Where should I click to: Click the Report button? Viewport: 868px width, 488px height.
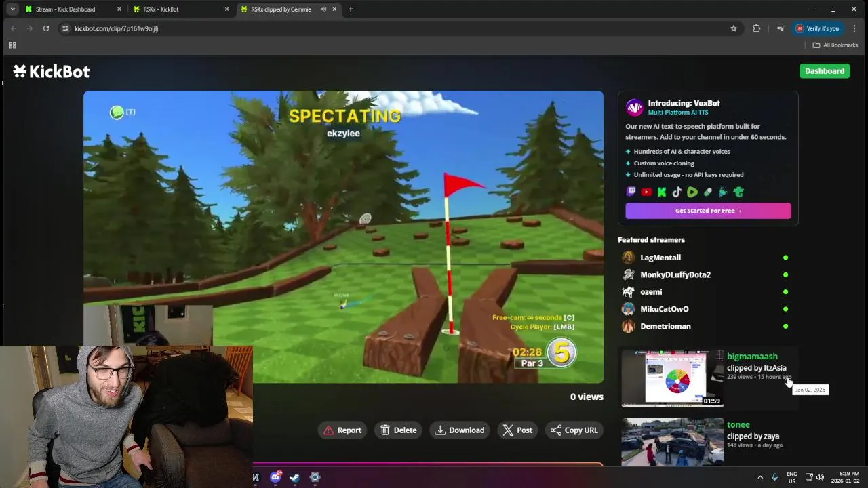(342, 430)
